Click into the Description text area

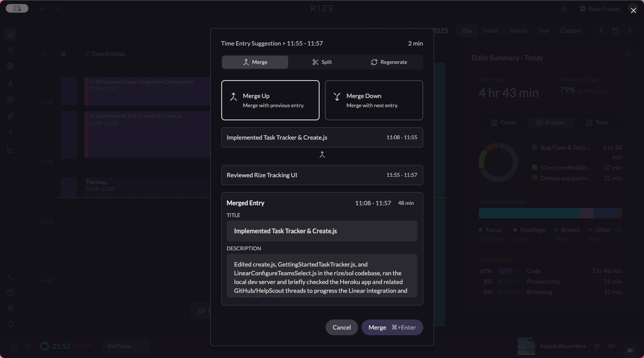coord(322,276)
